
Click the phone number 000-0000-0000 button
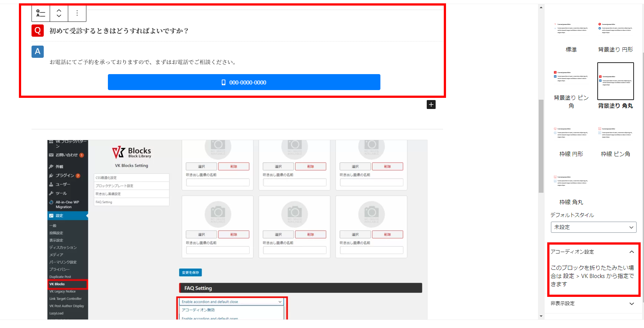tap(244, 82)
